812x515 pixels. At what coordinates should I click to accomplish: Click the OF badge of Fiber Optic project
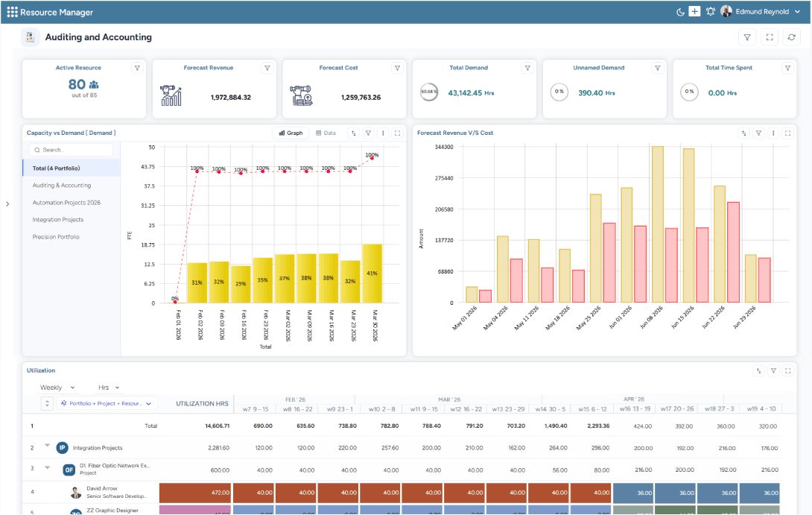point(69,470)
